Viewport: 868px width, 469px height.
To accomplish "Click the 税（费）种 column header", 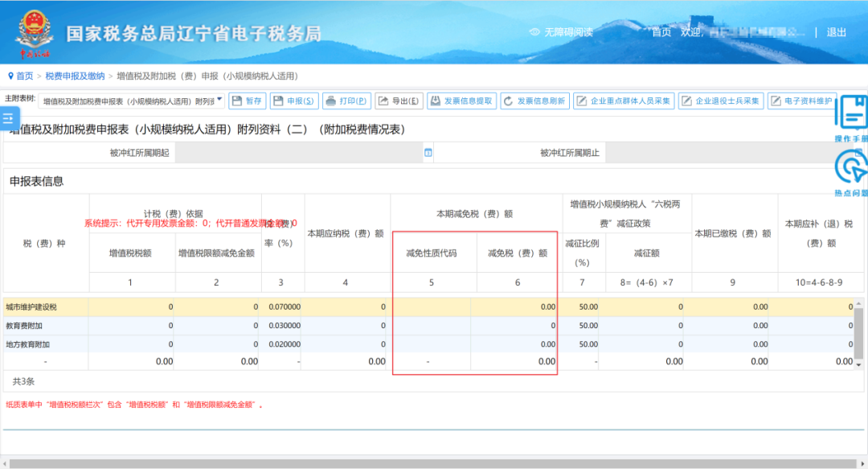I will [44, 244].
